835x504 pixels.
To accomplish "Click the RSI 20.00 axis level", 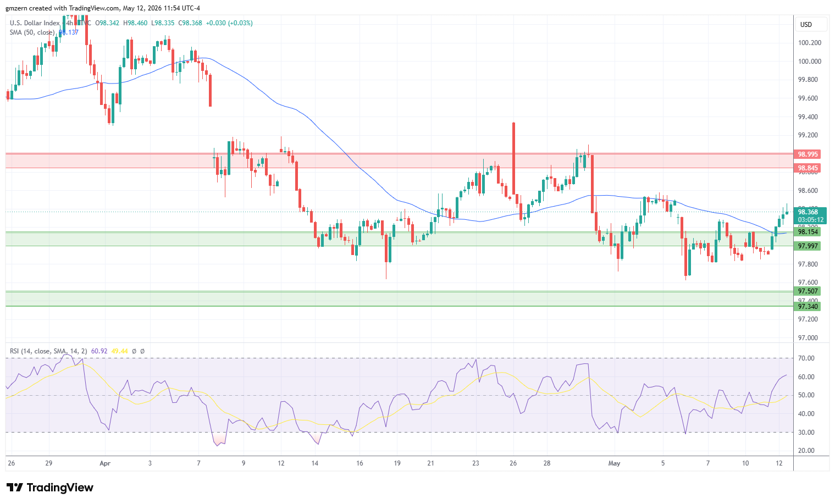I will pyautogui.click(x=806, y=451).
